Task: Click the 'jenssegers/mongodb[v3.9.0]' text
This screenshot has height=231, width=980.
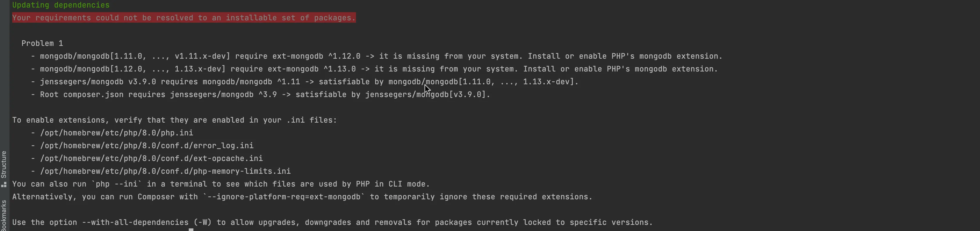Action: click(425, 95)
